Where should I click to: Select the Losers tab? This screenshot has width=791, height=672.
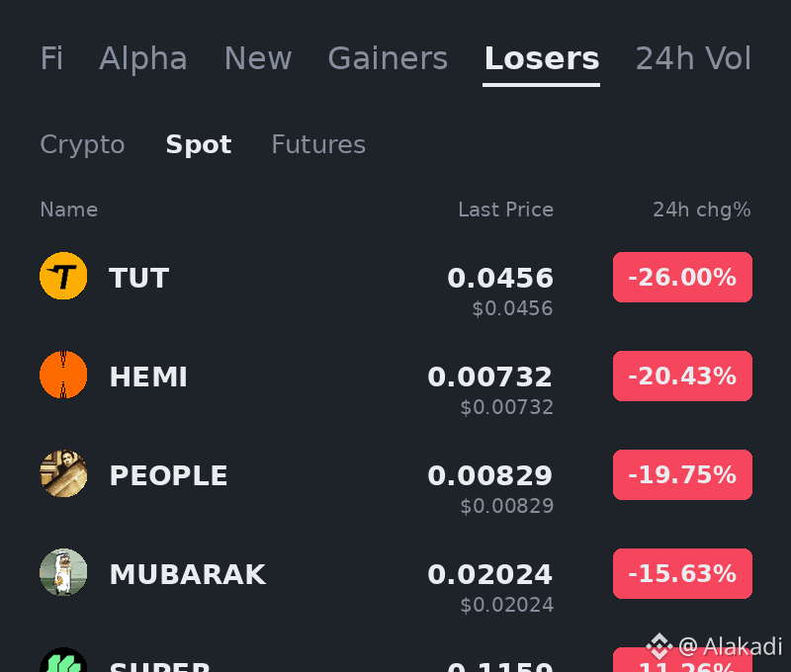pos(541,58)
